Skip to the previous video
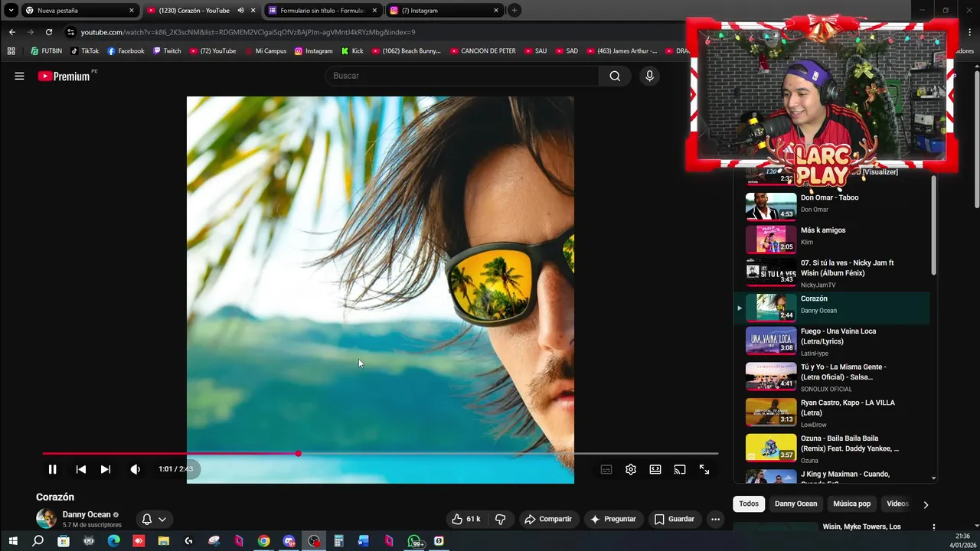 point(80,469)
